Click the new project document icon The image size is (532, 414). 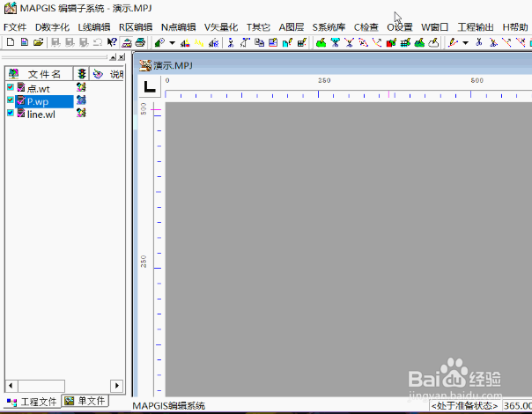pyautogui.click(x=25, y=42)
